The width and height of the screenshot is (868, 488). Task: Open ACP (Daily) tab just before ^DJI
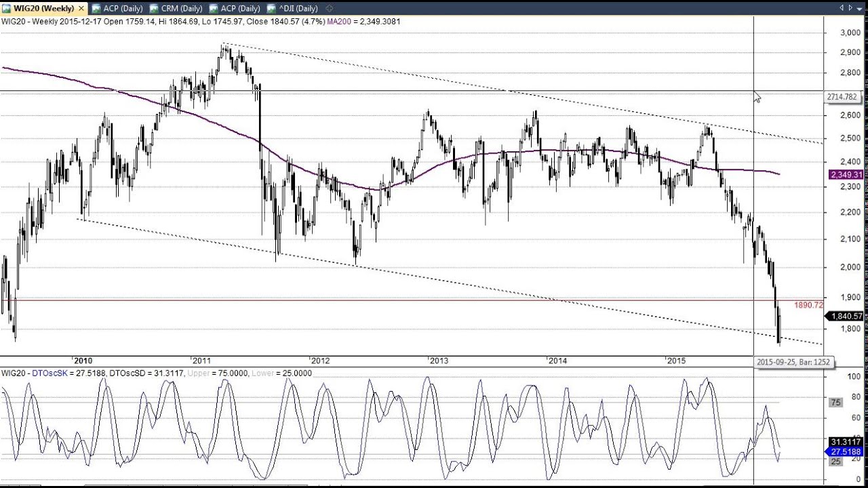[235, 8]
